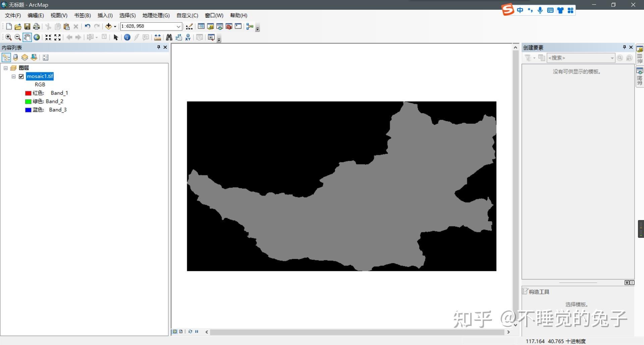This screenshot has width=644, height=345.
Task: Click the Fixed Zoom In icon
Action: [48, 37]
